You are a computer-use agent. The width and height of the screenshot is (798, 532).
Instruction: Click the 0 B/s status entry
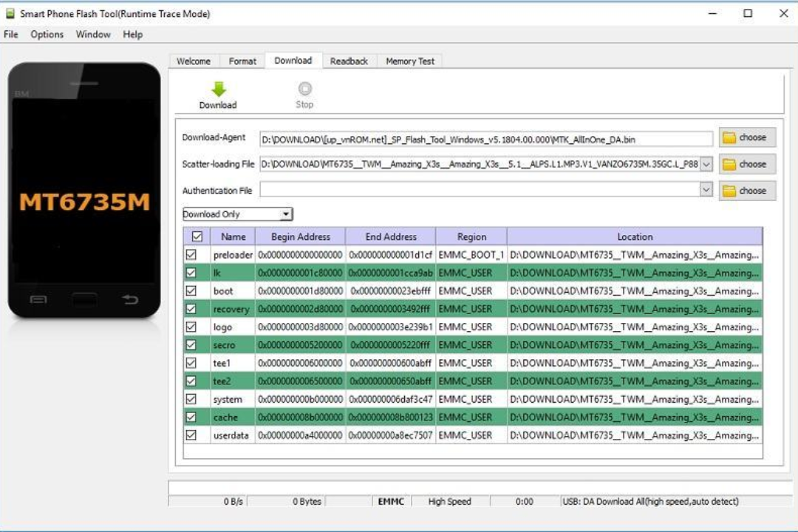[x=233, y=502]
